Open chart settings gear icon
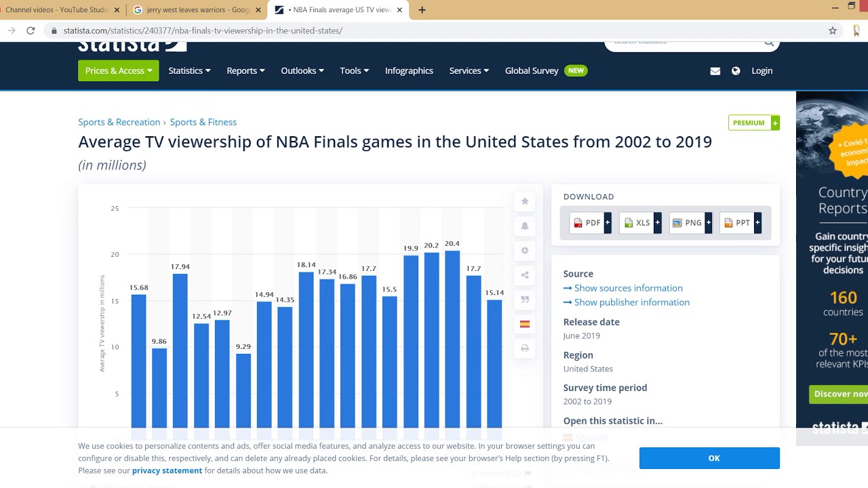 click(x=525, y=250)
